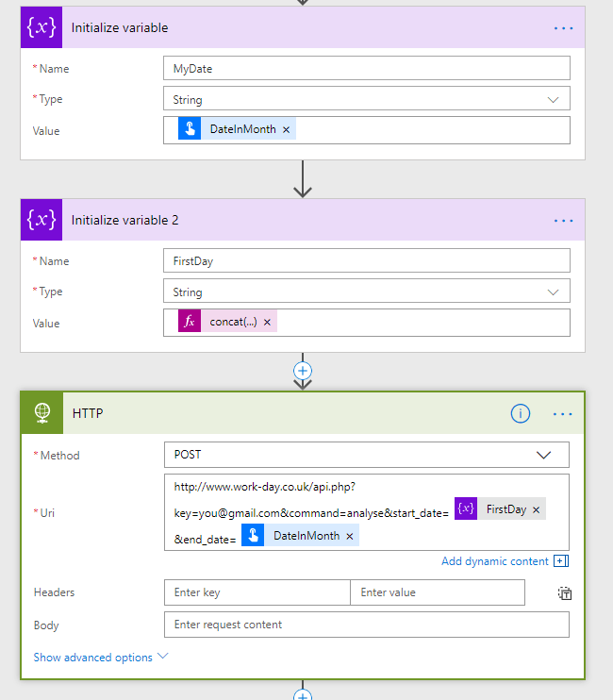The width and height of the screenshot is (613, 700).
Task: Remove the DateInMonth token from the Uri field
Action: coord(350,536)
